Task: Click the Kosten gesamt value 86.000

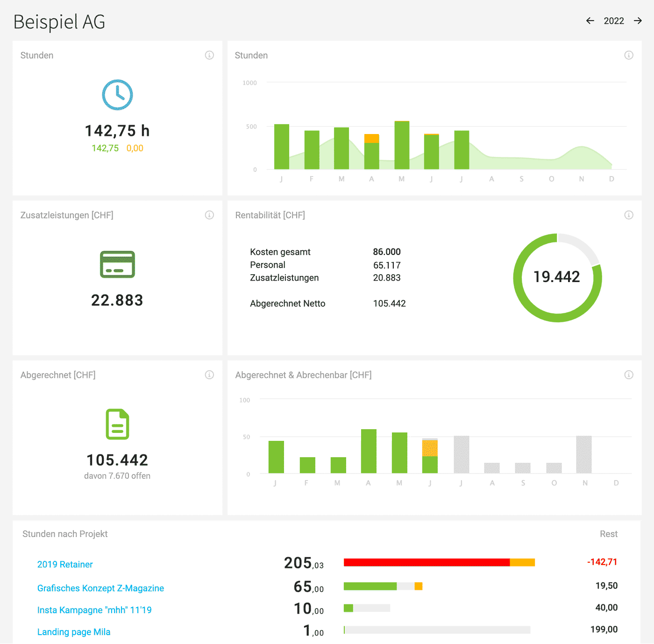Action: (387, 252)
